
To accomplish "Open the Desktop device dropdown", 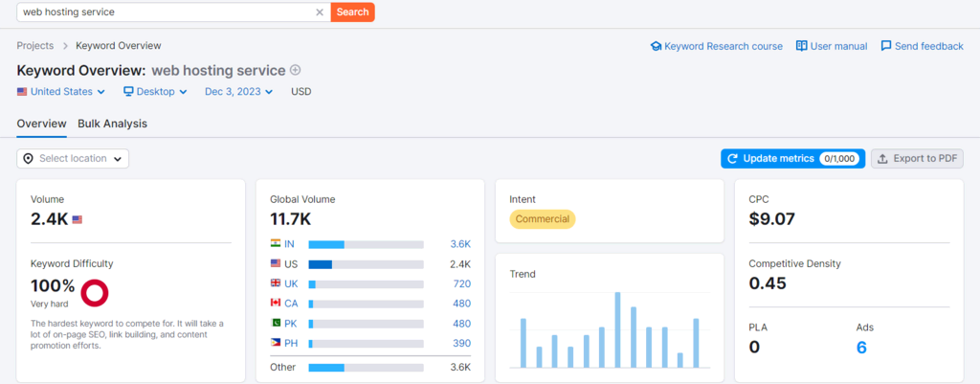I will [155, 91].
